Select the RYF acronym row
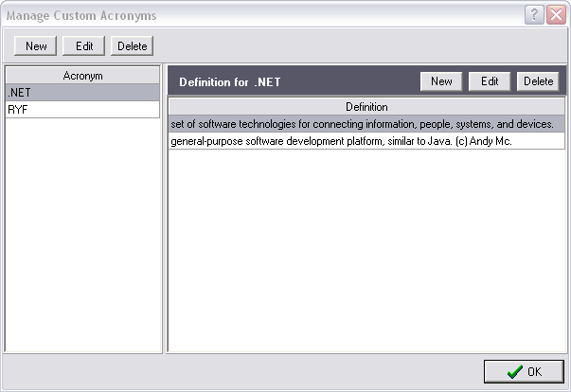This screenshot has height=392, width=571. point(82,109)
